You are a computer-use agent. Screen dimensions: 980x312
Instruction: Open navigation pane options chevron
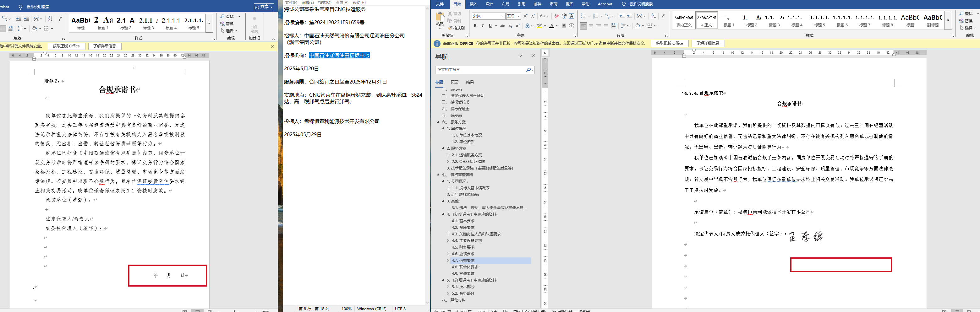(x=520, y=56)
